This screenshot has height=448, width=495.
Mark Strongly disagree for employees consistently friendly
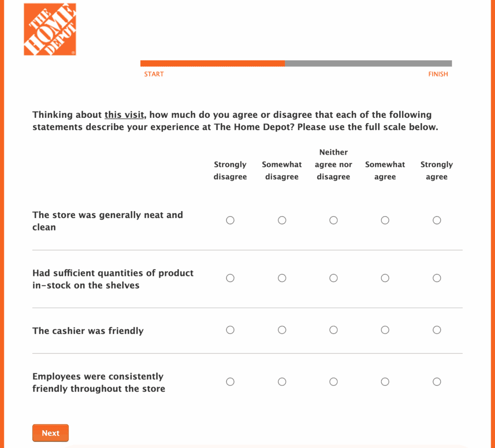coord(230,382)
